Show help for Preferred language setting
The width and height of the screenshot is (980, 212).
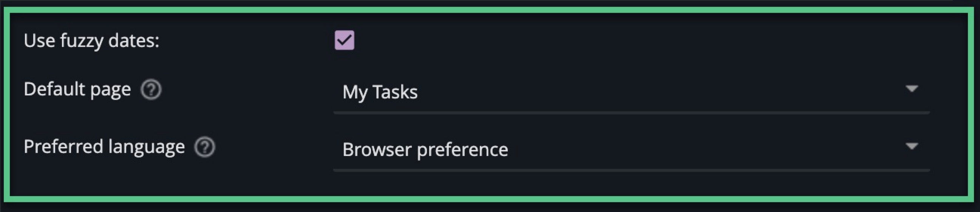click(x=205, y=147)
